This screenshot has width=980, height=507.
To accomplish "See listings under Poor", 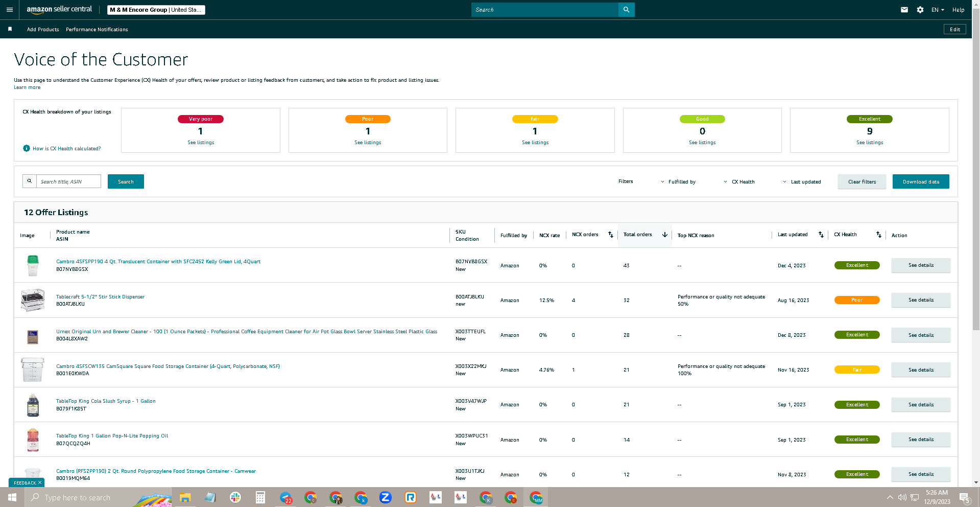I will [x=368, y=143].
